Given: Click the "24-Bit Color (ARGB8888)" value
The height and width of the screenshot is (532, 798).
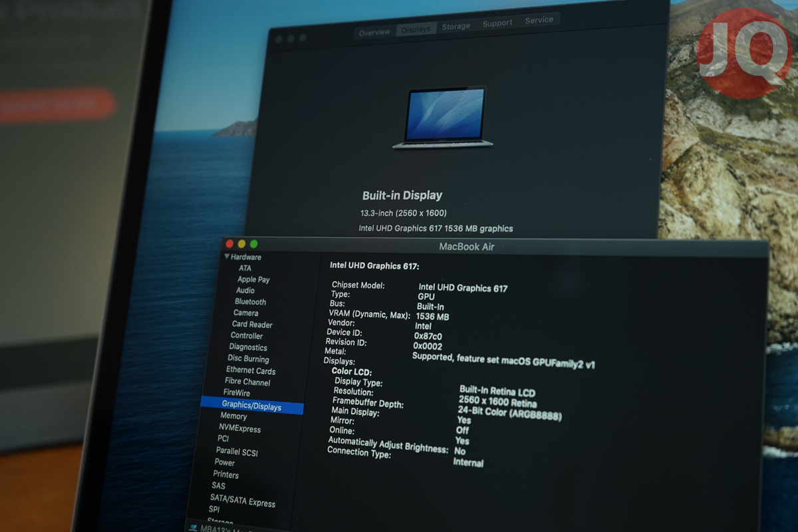Looking at the screenshot, I should point(510,413).
